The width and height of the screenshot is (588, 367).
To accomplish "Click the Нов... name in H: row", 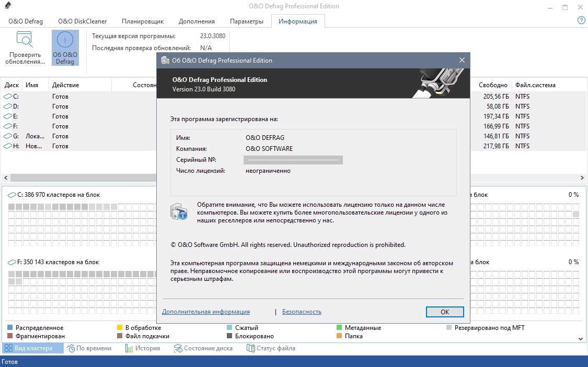I will pyautogui.click(x=34, y=146).
